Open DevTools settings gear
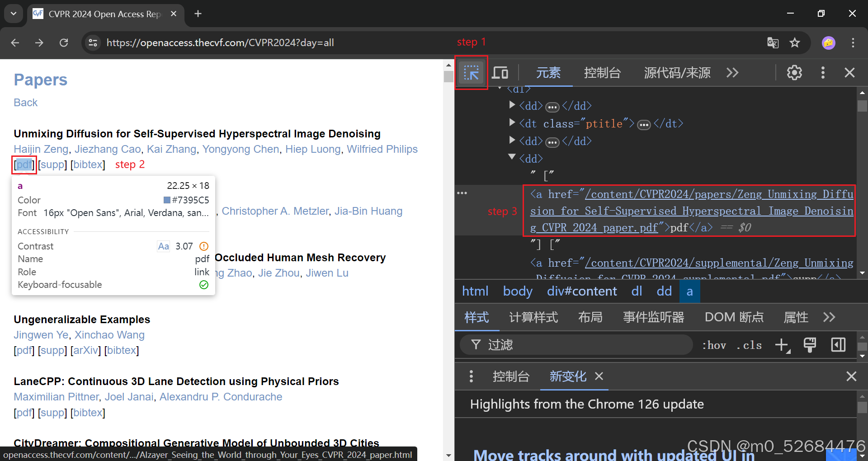The image size is (868, 461). point(794,73)
